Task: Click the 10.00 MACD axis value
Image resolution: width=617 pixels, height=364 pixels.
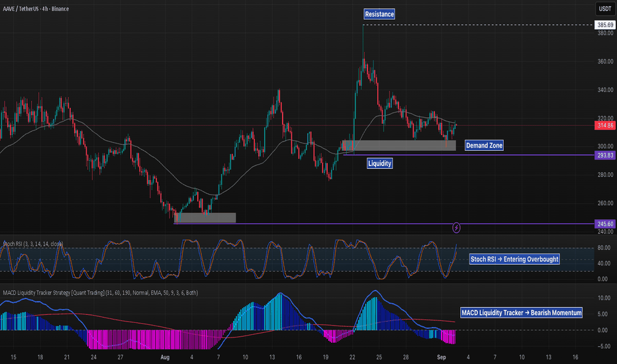Action: click(x=604, y=298)
